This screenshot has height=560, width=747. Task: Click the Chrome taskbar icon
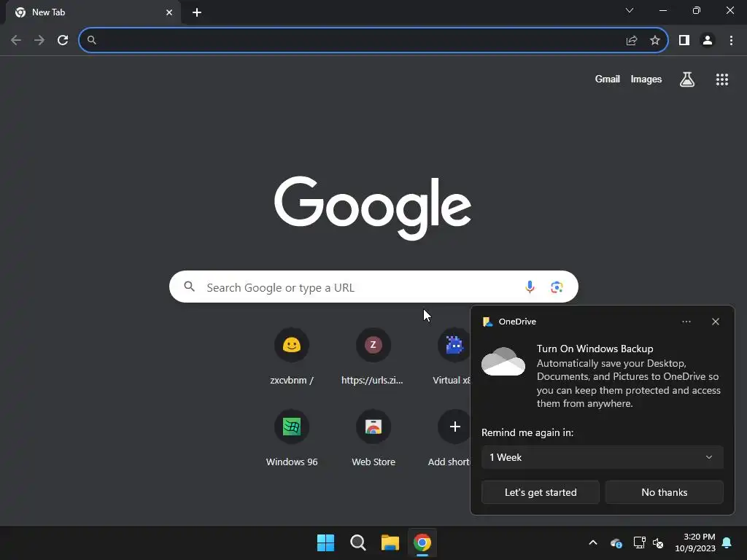tap(422, 542)
